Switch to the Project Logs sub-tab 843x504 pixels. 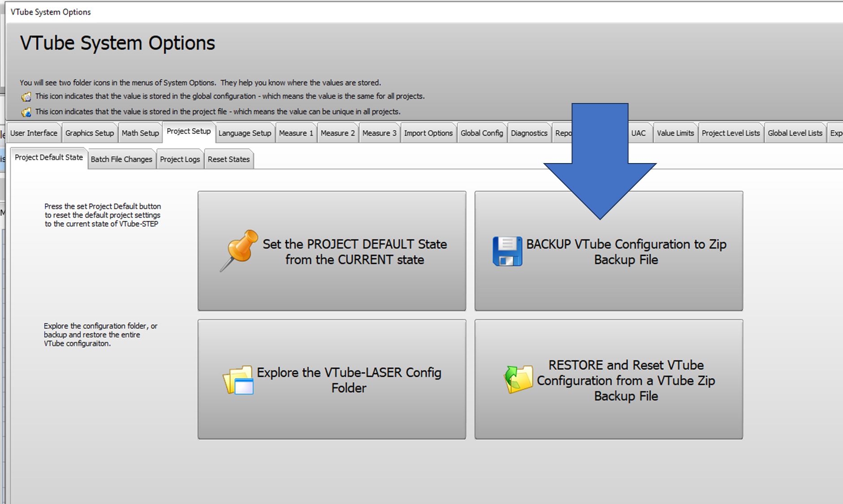180,159
